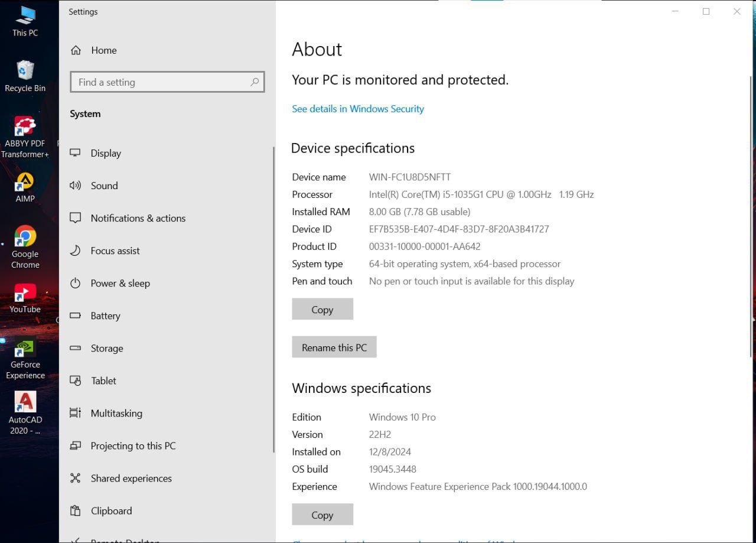Click the 22H2 version value

(x=380, y=434)
